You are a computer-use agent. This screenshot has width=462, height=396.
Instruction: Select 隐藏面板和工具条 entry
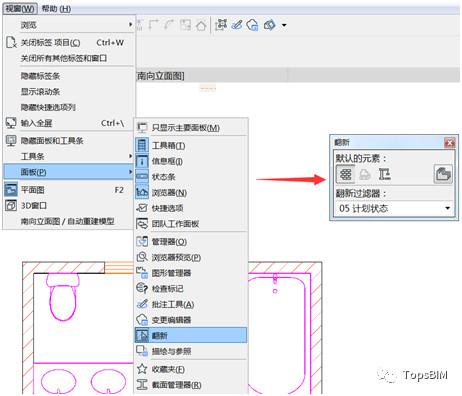[69, 141]
